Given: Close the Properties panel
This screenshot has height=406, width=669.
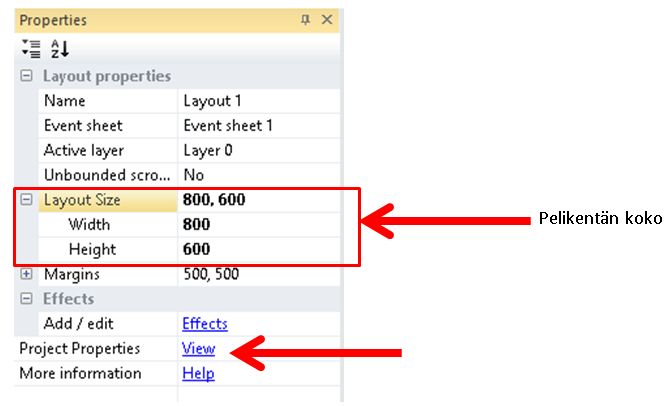Looking at the screenshot, I should click(327, 20).
